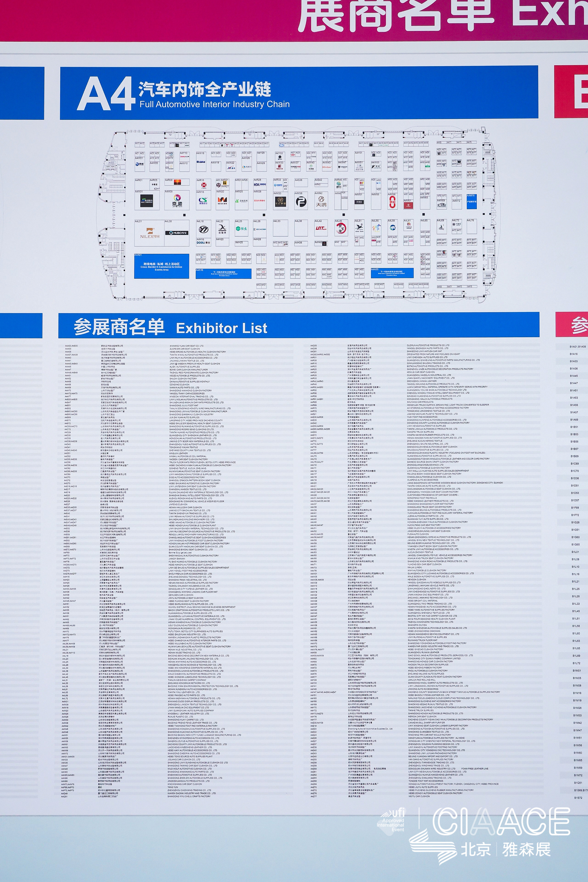The width and height of the screenshot is (588, 882).
Task: Click the empty booth A4L33 on the map
Action: point(281,229)
